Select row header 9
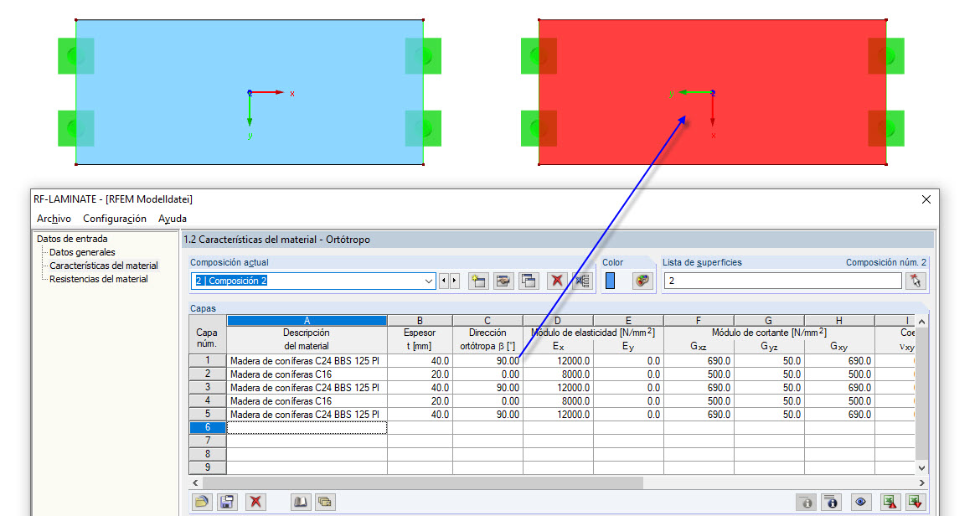980x516 pixels. click(x=208, y=467)
